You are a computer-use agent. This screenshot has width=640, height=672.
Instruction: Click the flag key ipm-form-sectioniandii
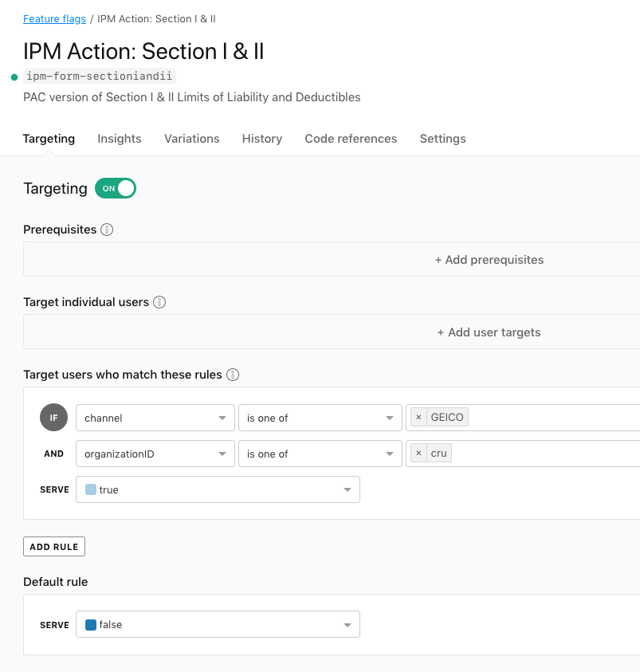(100, 77)
